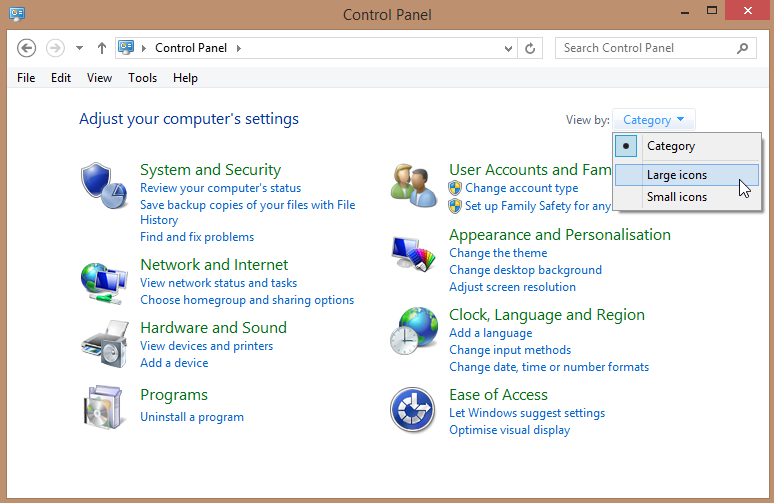Open User Accounts and Family Safety heading
774x503 pixels.
(x=530, y=169)
